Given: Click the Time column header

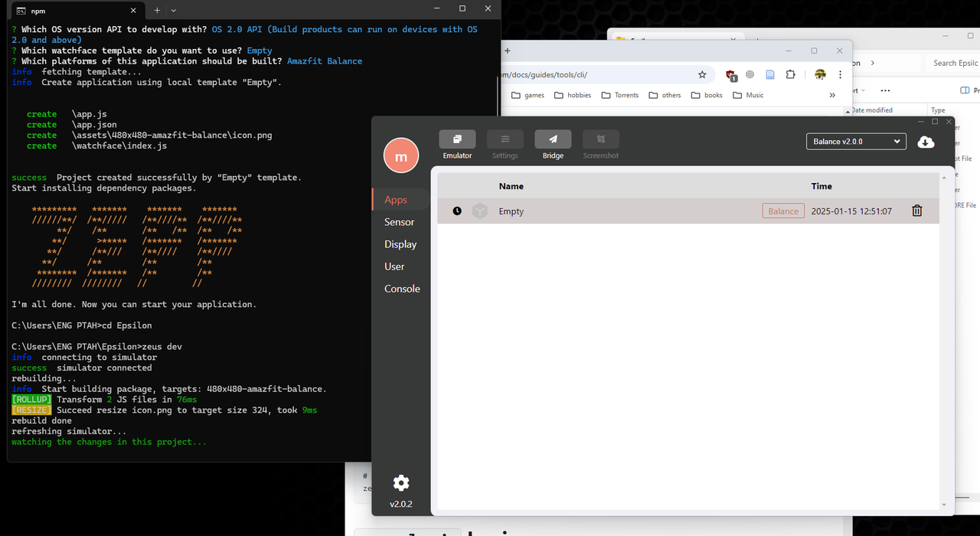Looking at the screenshot, I should point(822,186).
